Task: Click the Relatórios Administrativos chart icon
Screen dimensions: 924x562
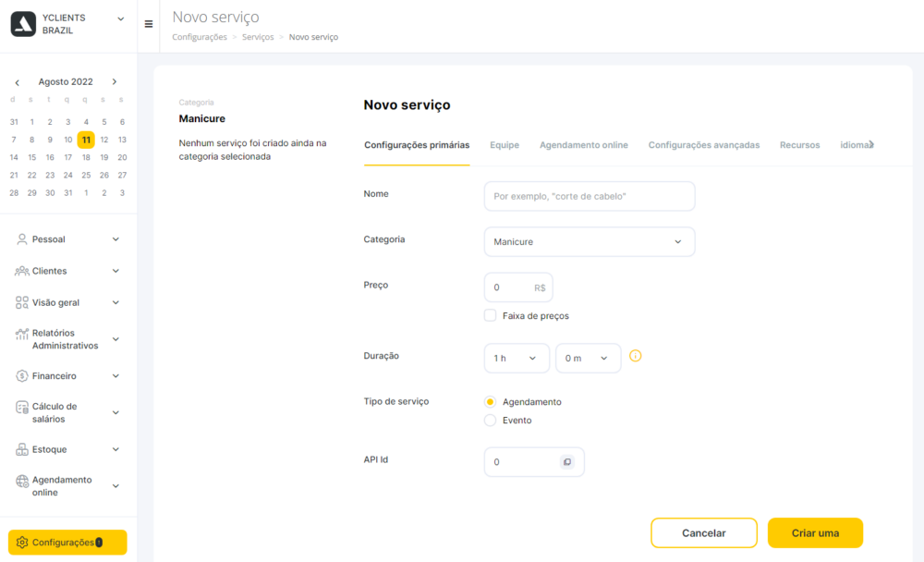Action: pos(22,334)
